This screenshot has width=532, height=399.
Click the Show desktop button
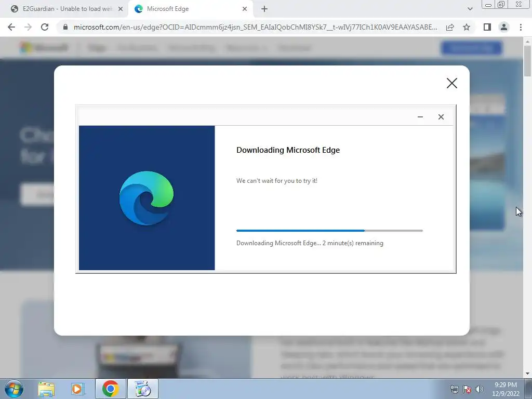(x=529, y=389)
